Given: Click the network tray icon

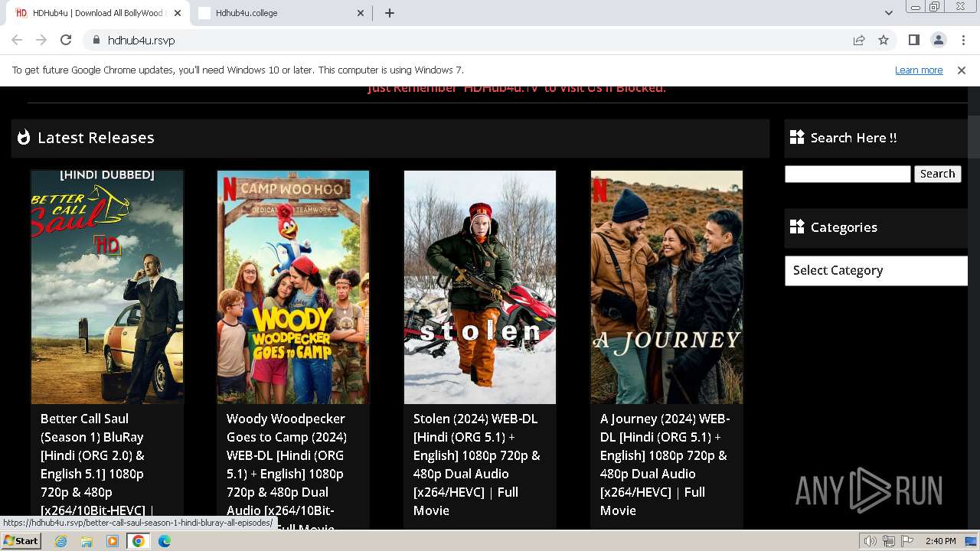Looking at the screenshot, I should pyautogui.click(x=889, y=541).
